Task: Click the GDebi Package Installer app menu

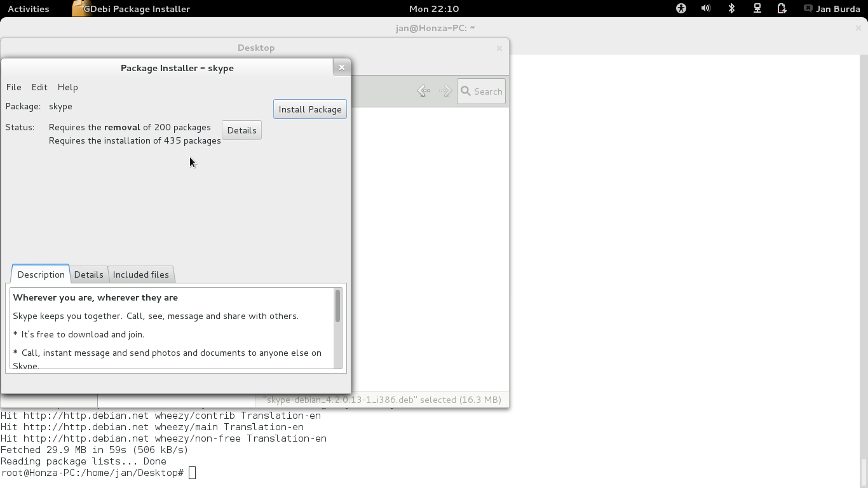Action: (131, 9)
